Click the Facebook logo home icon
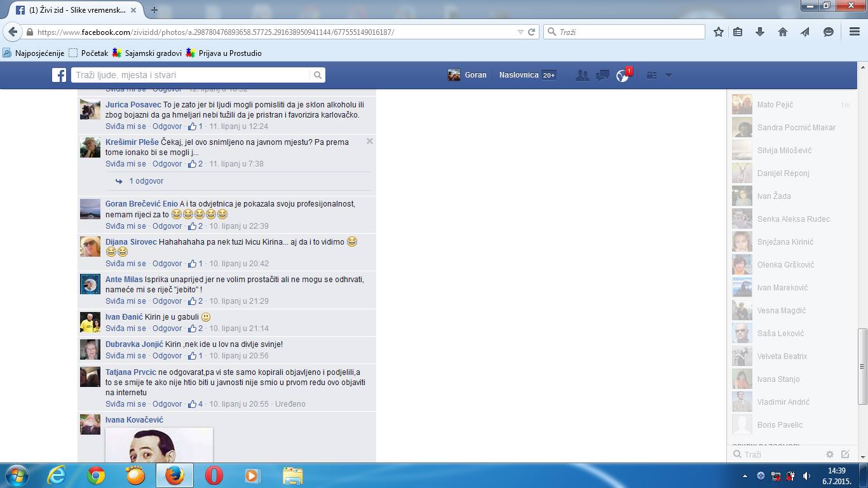The image size is (868, 488). [x=59, y=75]
